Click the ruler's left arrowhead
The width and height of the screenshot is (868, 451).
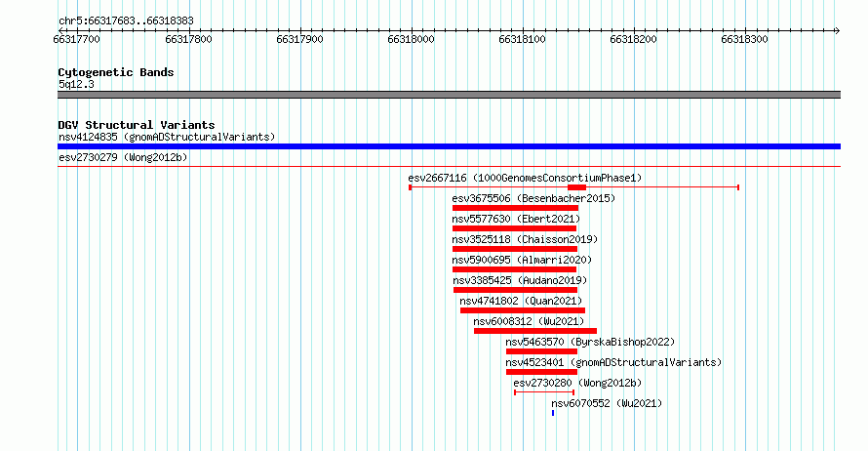pyautogui.click(x=60, y=30)
